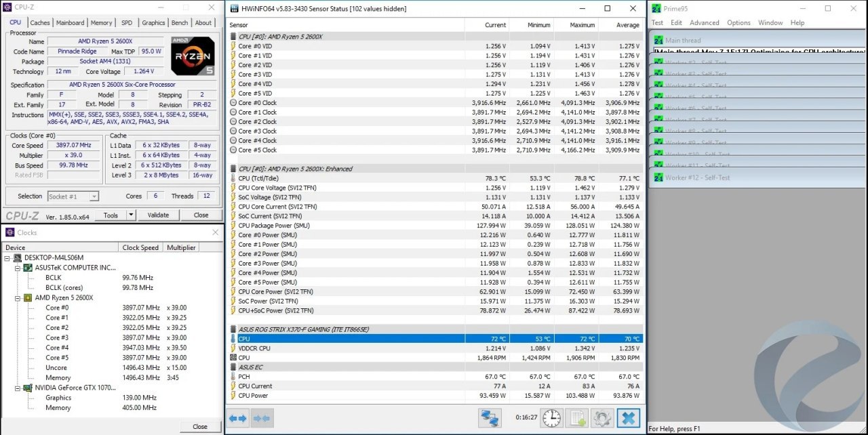Click the Validate button in CPU-Z

(x=158, y=215)
